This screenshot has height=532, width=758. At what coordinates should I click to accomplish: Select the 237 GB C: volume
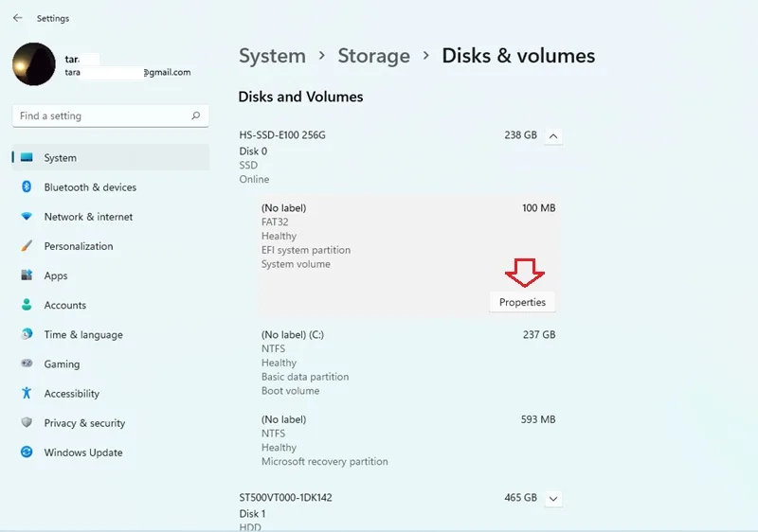coord(408,363)
